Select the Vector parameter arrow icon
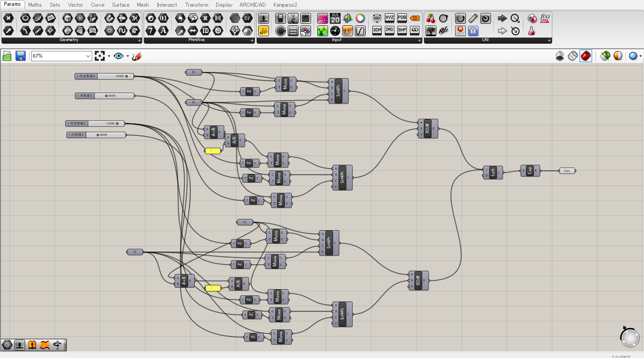 9,31
